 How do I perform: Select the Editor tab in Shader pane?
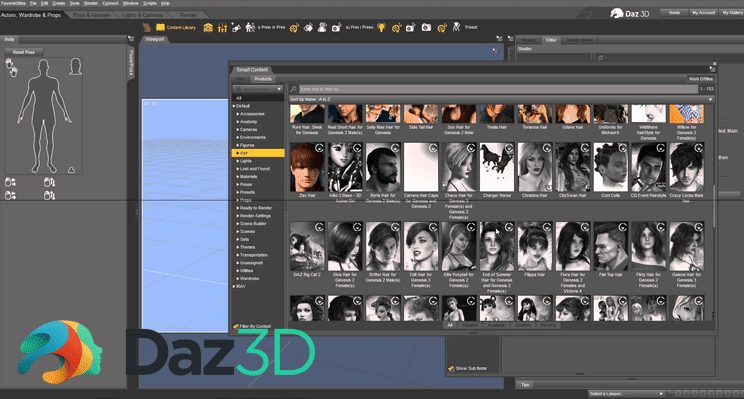pos(551,40)
